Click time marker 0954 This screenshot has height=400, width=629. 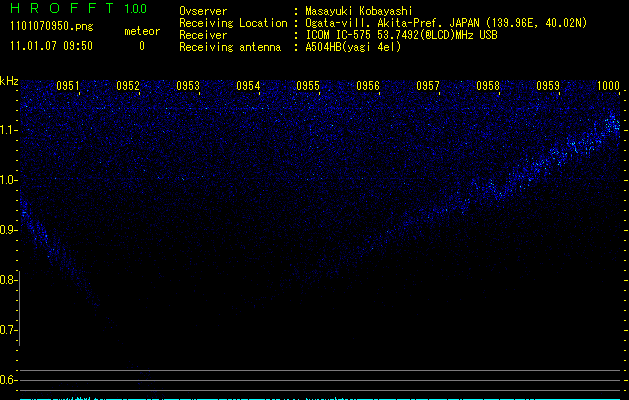[x=248, y=86]
